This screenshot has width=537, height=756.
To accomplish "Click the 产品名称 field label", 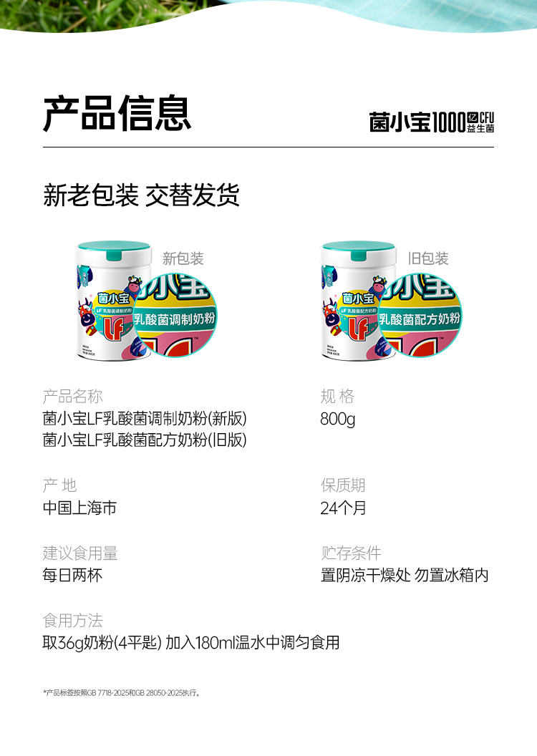I will point(73,397).
